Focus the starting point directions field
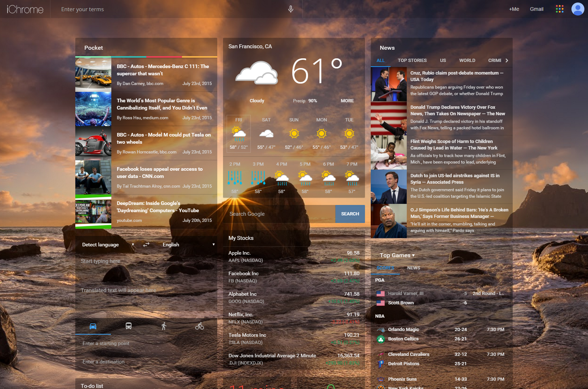This screenshot has height=389, width=588. pyautogui.click(x=146, y=344)
